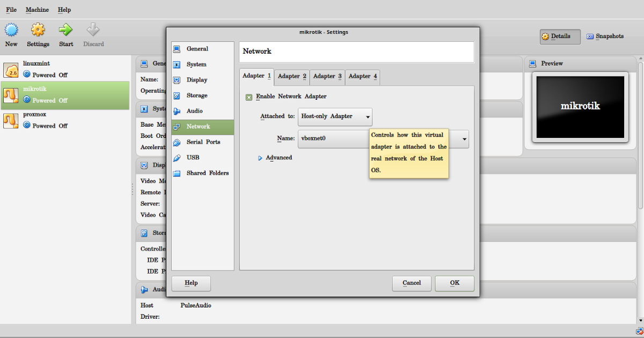
Task: Switch to the Adapter 1 tab
Action: 257,76
